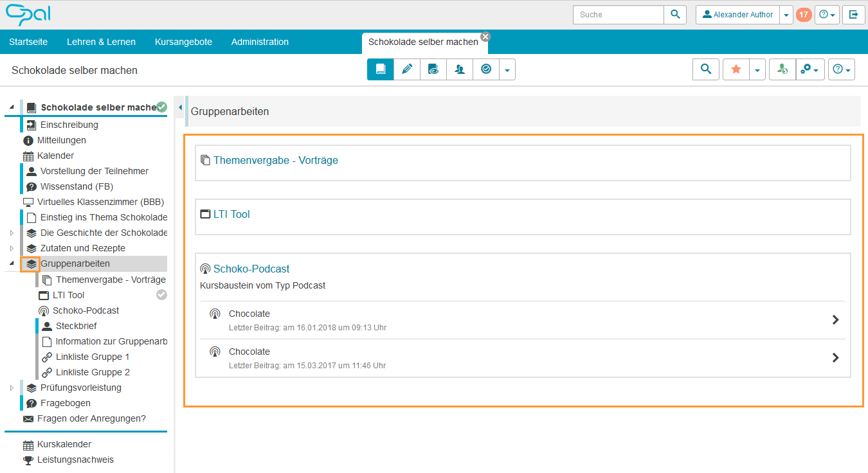Open the Administration menu item
868x473 pixels.
point(260,42)
